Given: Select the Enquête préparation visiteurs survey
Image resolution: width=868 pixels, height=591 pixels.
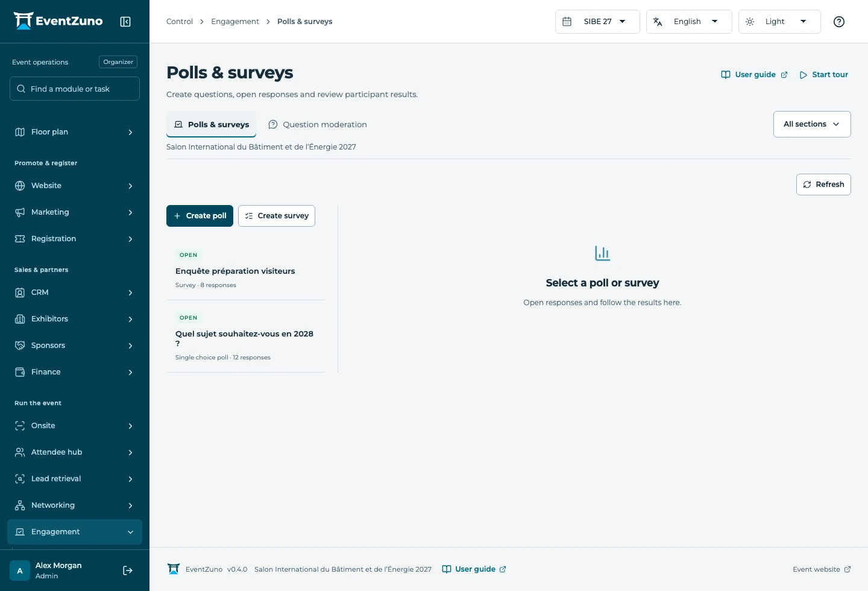Looking at the screenshot, I should pyautogui.click(x=246, y=269).
